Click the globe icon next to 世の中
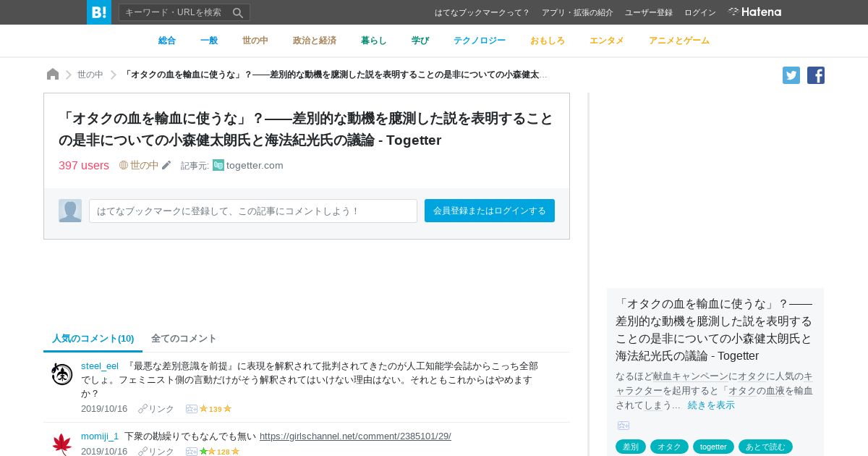The width and height of the screenshot is (868, 456). click(x=124, y=165)
